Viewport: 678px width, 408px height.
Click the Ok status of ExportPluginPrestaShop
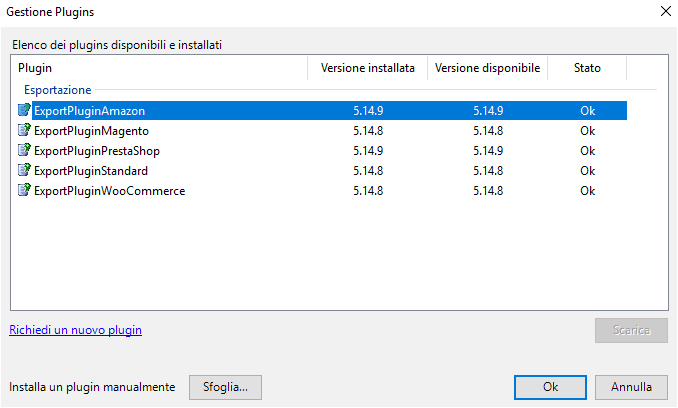point(588,150)
